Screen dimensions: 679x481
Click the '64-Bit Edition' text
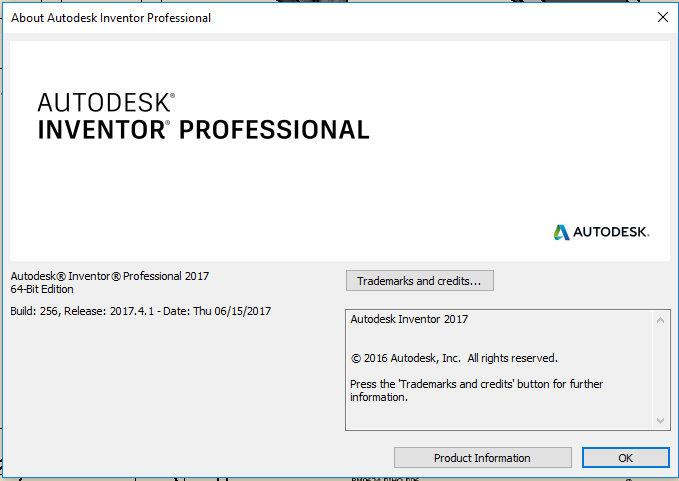42,289
